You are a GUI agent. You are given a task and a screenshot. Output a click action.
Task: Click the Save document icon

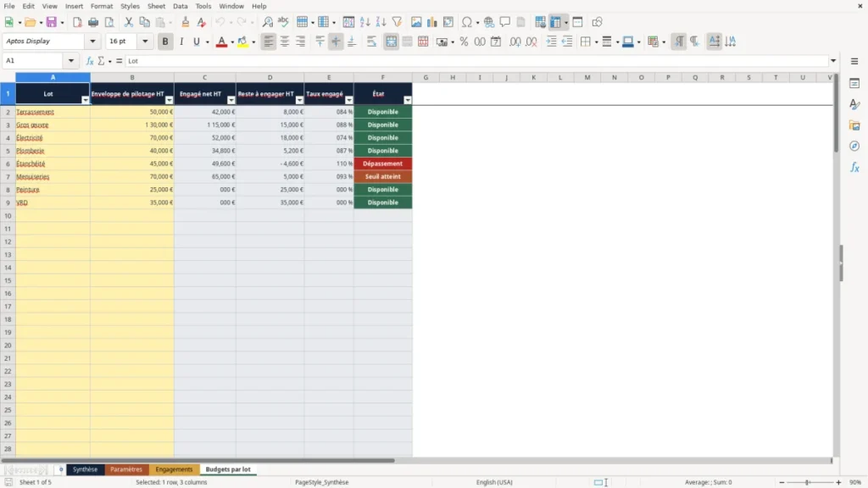[52, 22]
